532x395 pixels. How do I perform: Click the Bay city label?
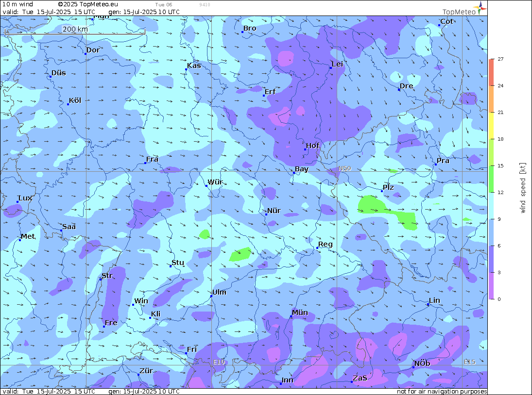302,169
